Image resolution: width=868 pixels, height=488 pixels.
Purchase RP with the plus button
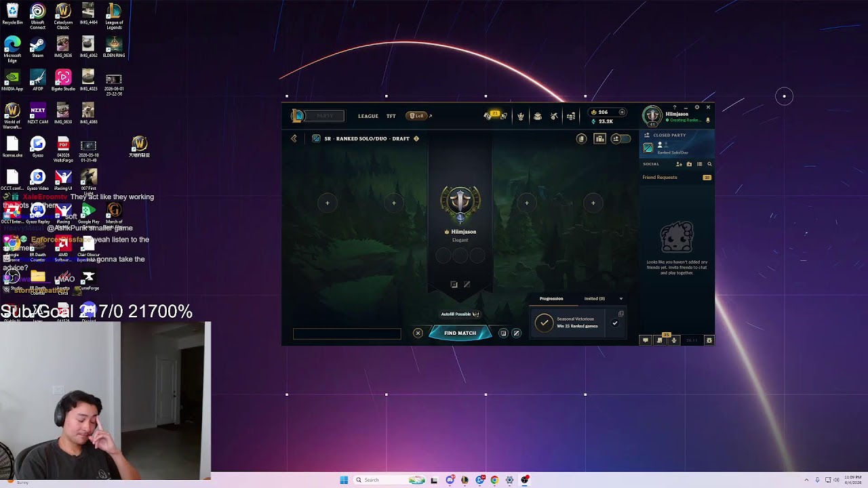622,113
